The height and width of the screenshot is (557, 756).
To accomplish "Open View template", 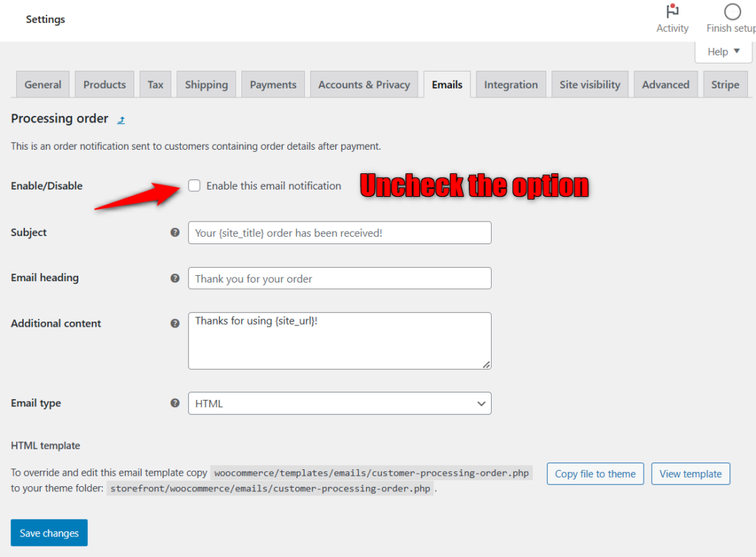I will tap(690, 474).
